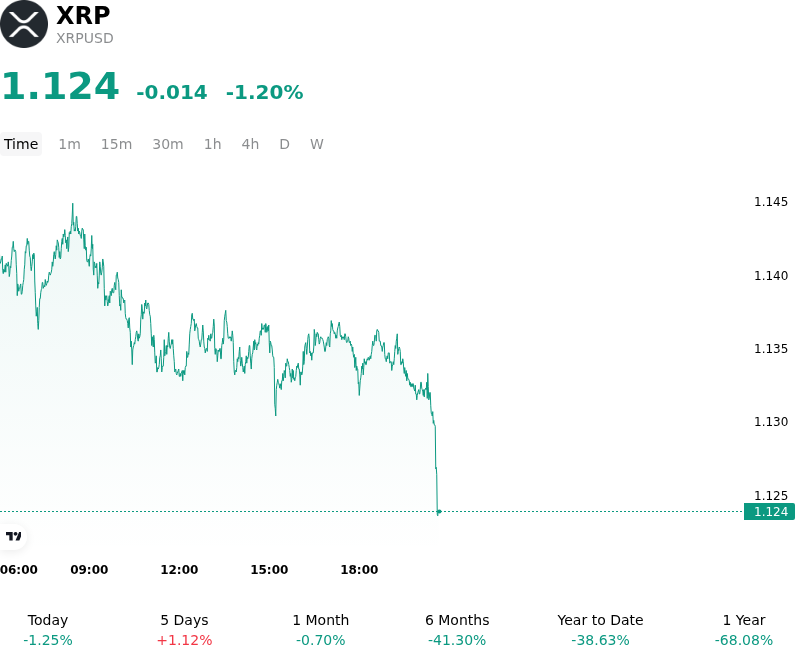Open the TradingView logo icon

[x=13, y=536]
